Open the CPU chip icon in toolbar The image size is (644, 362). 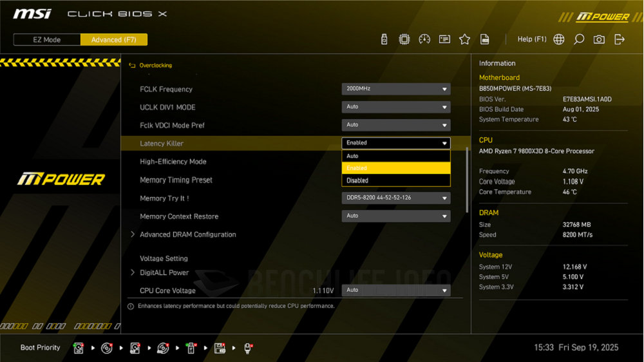(x=404, y=39)
